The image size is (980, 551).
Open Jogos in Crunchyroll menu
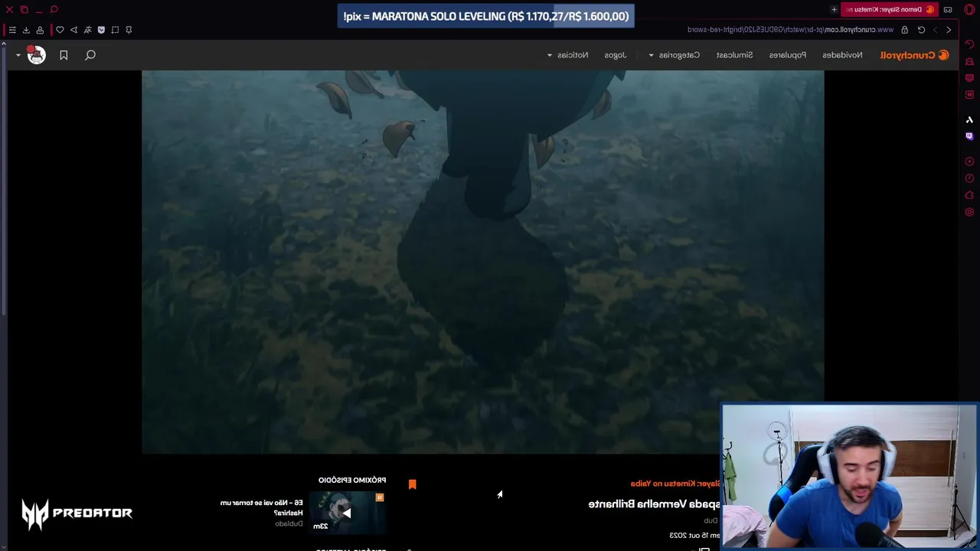[x=615, y=55]
